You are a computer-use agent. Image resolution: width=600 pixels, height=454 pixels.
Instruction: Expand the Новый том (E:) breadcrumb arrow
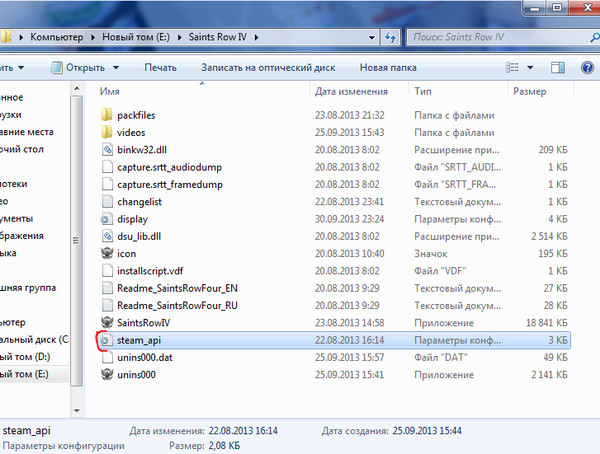coord(179,37)
